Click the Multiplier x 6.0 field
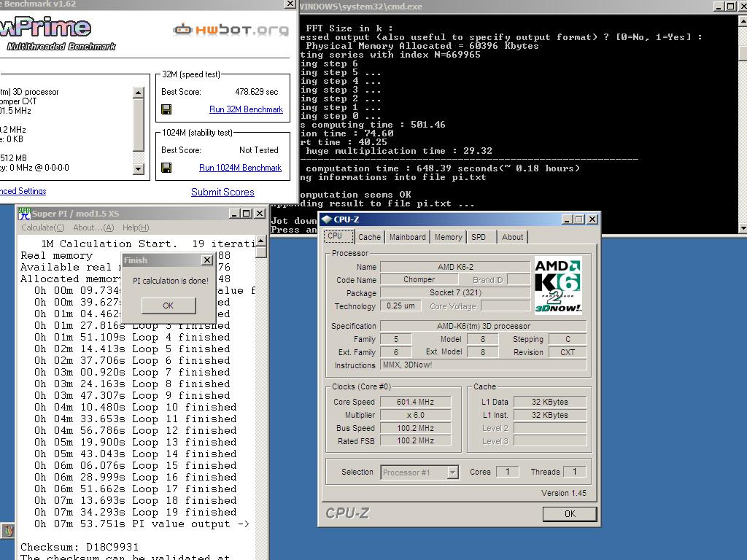This screenshot has width=747, height=560. pyautogui.click(x=415, y=415)
